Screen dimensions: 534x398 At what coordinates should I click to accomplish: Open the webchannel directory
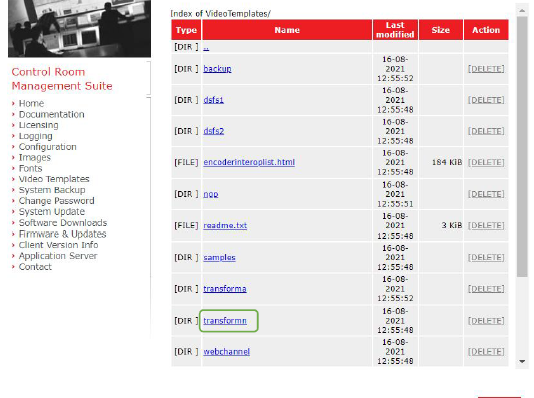[226, 352]
